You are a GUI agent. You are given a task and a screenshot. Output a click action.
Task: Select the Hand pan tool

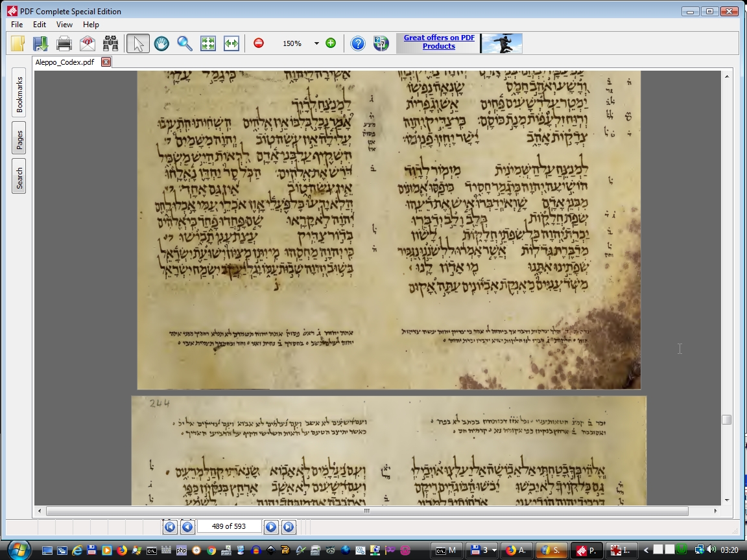click(161, 43)
